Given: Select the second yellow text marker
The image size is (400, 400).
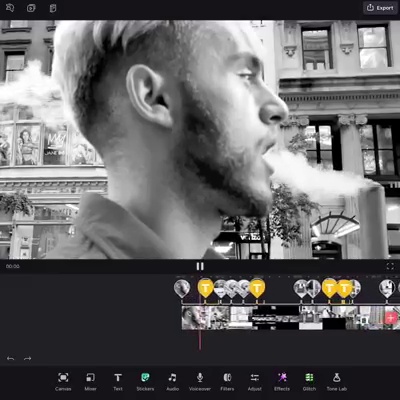Looking at the screenshot, I should [x=257, y=288].
